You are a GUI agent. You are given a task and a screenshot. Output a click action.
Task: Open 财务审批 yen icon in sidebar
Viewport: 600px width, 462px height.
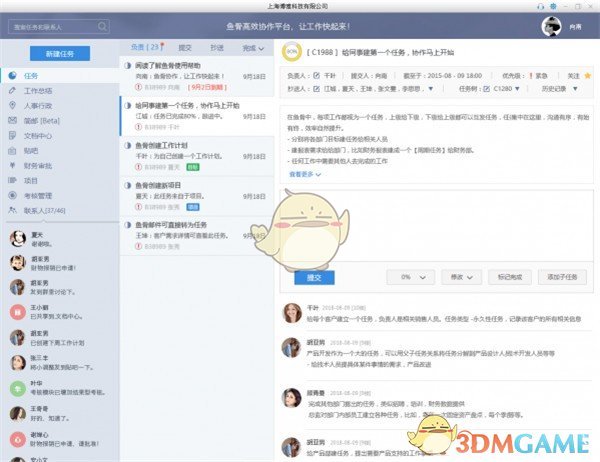point(12,166)
